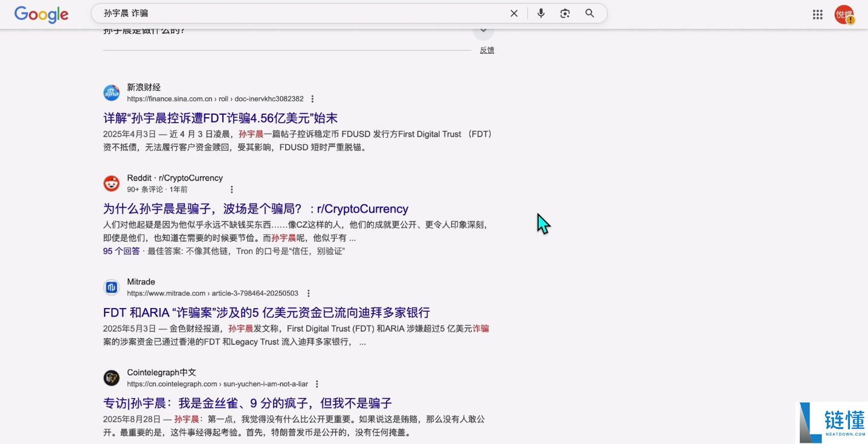868x444 pixels.
Task: Click the 90+ 条评论 · 1年前 text
Action: coord(157,190)
